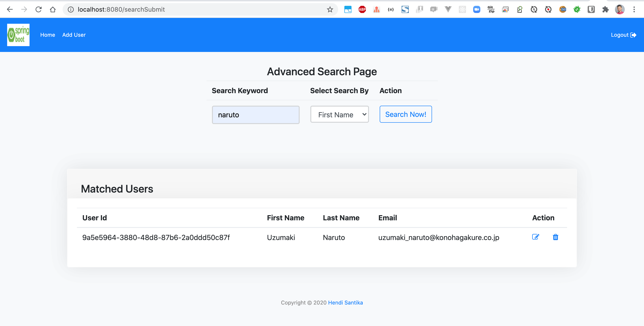Click the Bitwarden shield extension icon

(x=591, y=9)
